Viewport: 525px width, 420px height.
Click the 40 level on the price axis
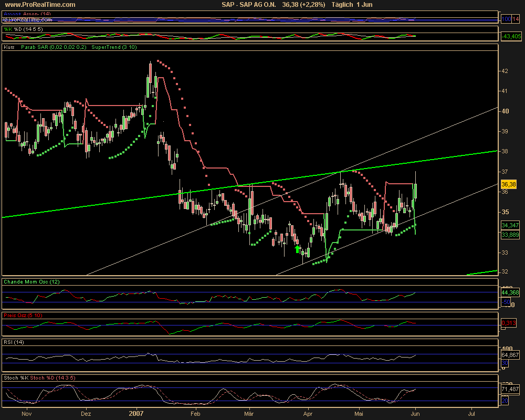504,111
